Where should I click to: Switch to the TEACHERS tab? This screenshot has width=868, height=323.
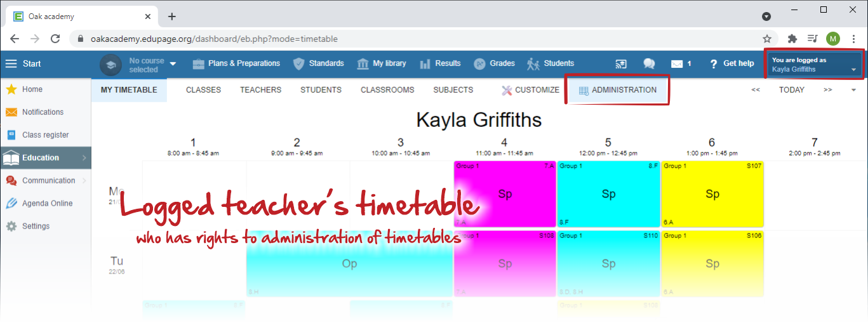click(260, 90)
